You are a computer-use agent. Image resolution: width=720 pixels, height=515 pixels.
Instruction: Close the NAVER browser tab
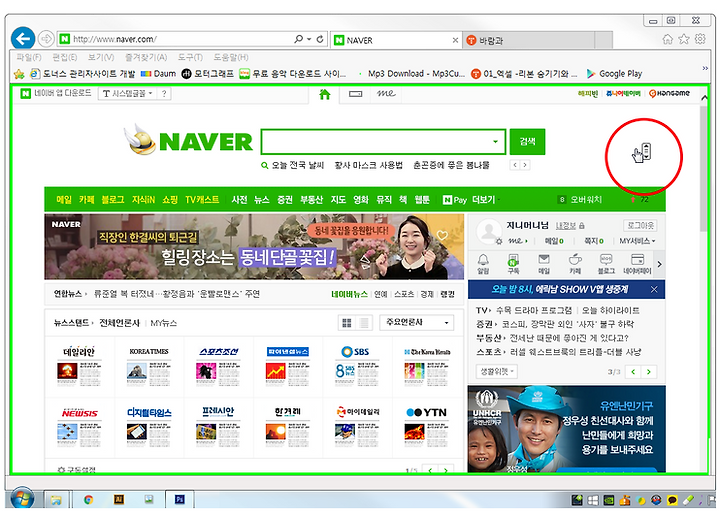(455, 40)
